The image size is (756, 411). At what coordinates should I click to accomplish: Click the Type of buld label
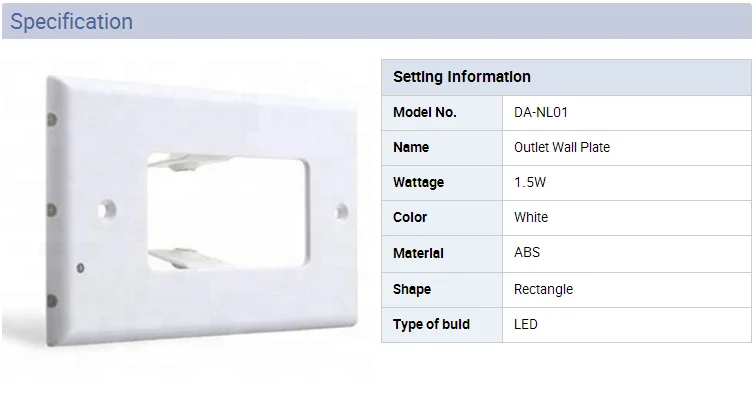pos(431,324)
